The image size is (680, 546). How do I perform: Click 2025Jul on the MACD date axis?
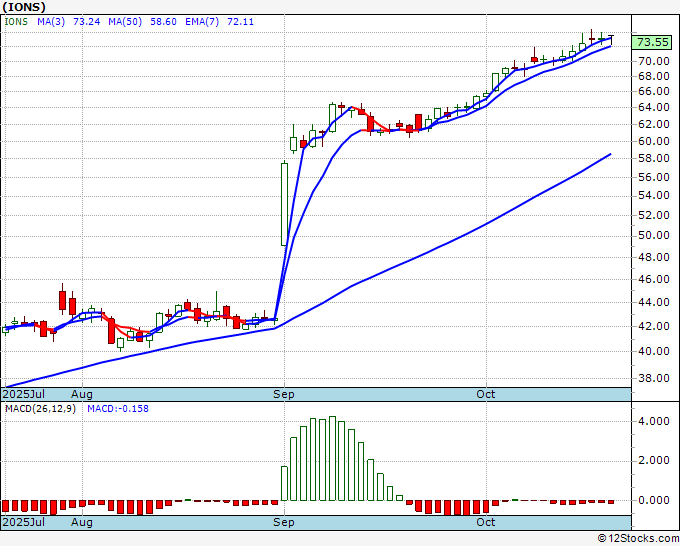pos(23,522)
